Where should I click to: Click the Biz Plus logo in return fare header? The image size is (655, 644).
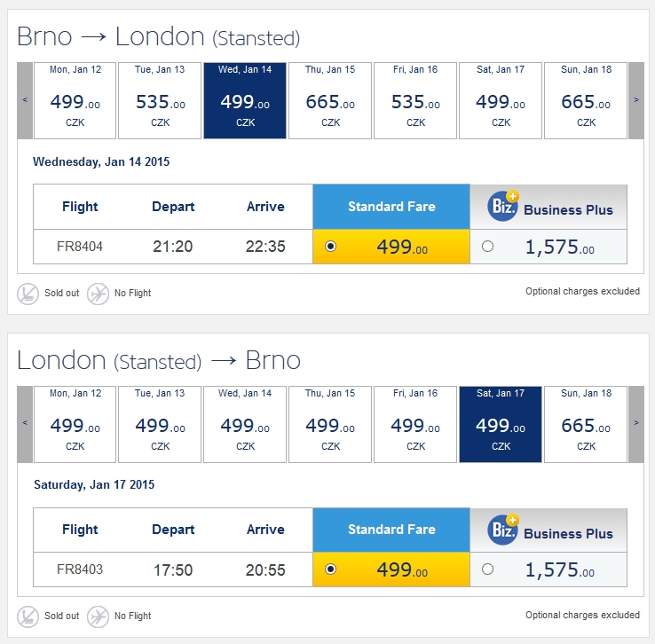tap(503, 530)
